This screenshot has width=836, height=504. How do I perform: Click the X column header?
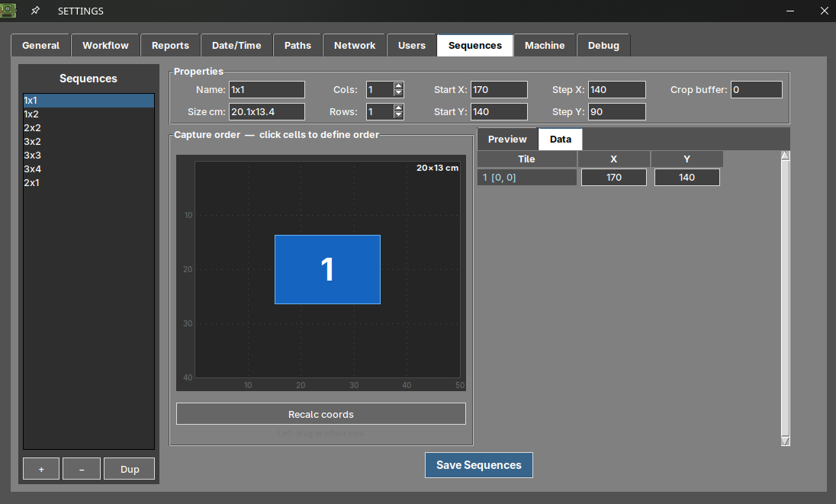pyautogui.click(x=614, y=159)
